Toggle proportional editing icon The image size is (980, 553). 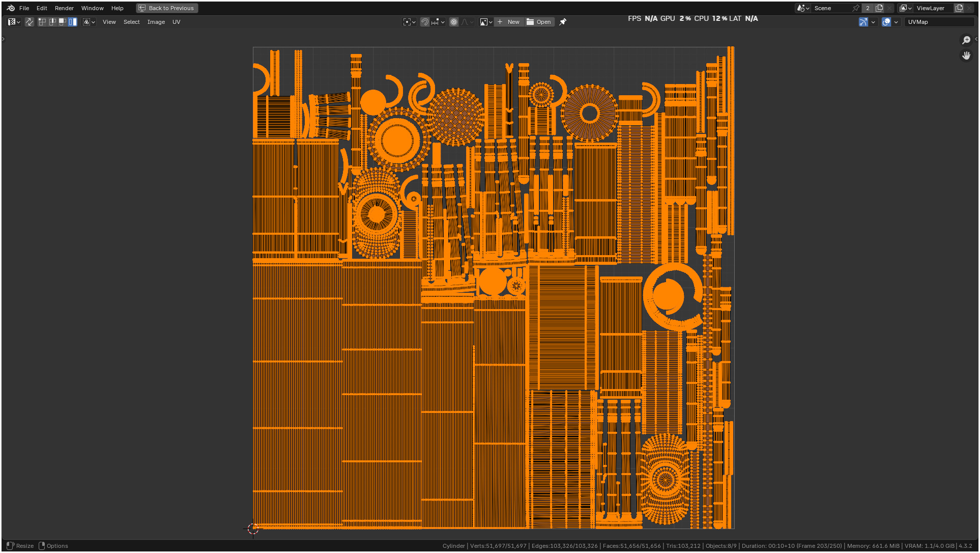(x=454, y=22)
